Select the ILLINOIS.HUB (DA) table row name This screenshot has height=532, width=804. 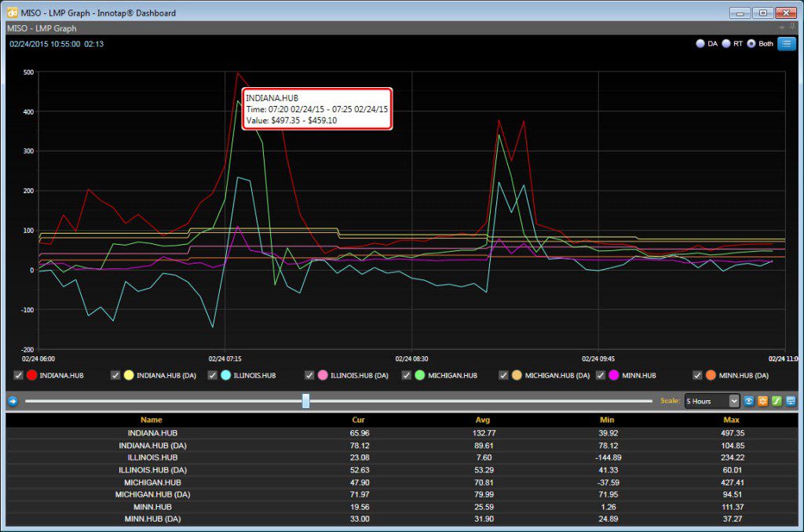[x=152, y=470]
